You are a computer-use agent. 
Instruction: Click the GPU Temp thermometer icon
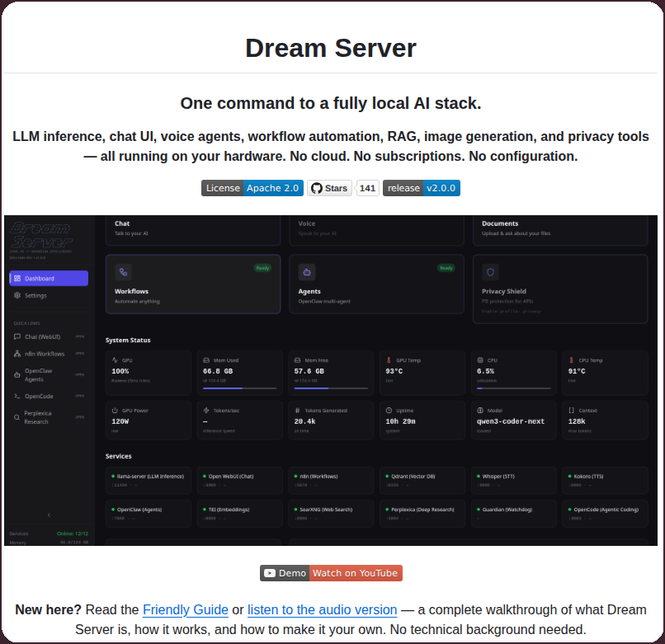[x=389, y=360]
